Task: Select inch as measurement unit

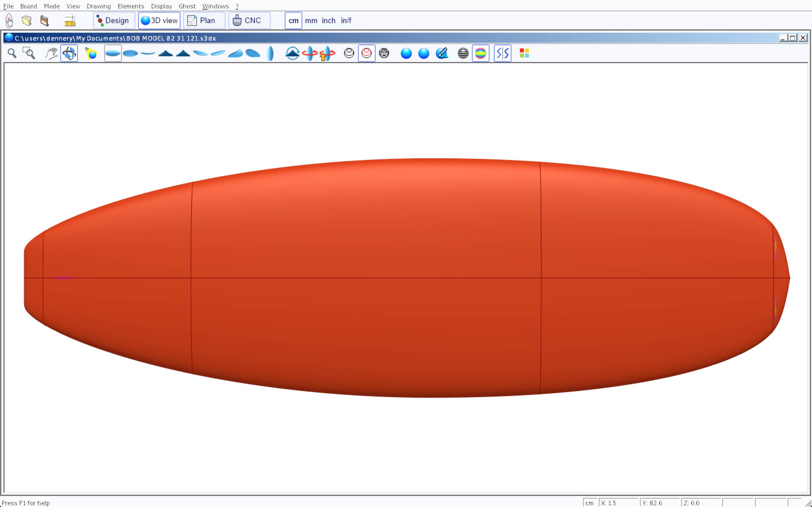Action: click(328, 21)
